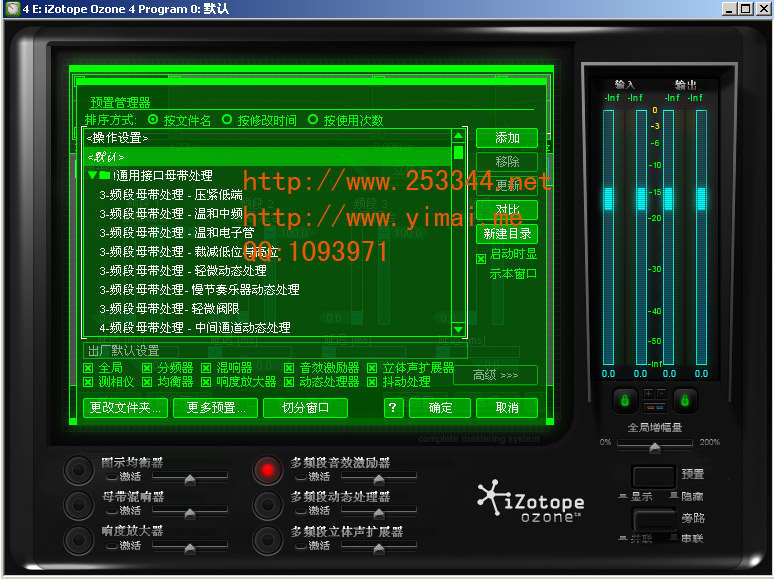Click the folder icon of 通用接口母带处理
This screenshot has height=579, width=774.
(104, 175)
